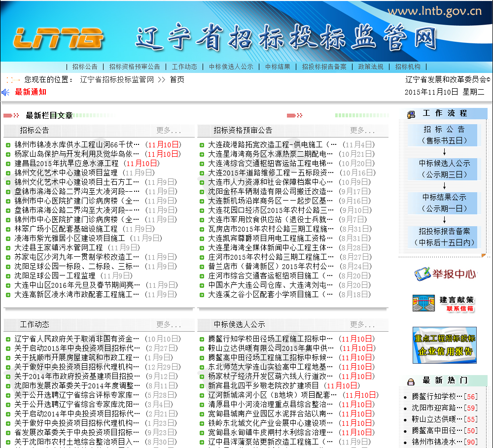Select 中标结果 in the navigation bar
The width and height of the screenshot is (493, 448).
[278, 67]
